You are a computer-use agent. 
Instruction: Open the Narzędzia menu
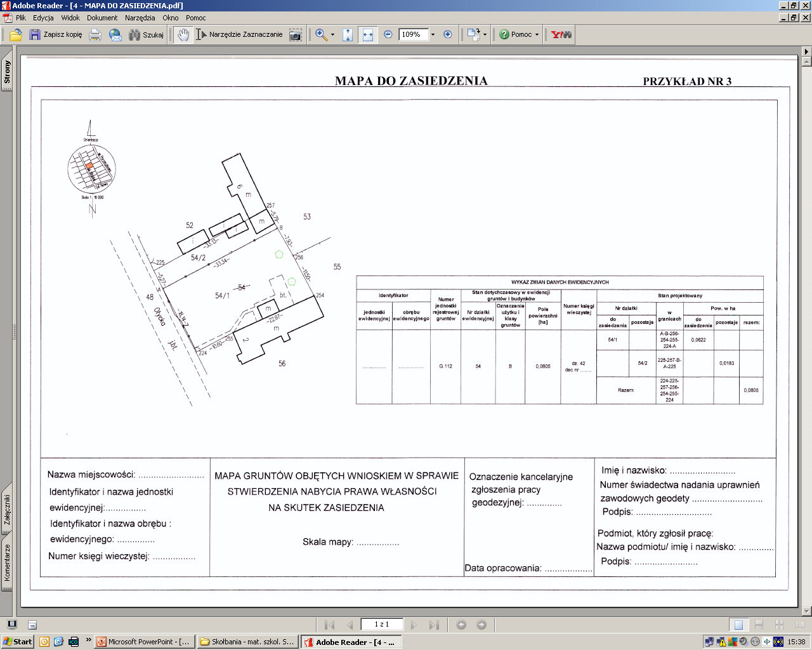coord(140,18)
